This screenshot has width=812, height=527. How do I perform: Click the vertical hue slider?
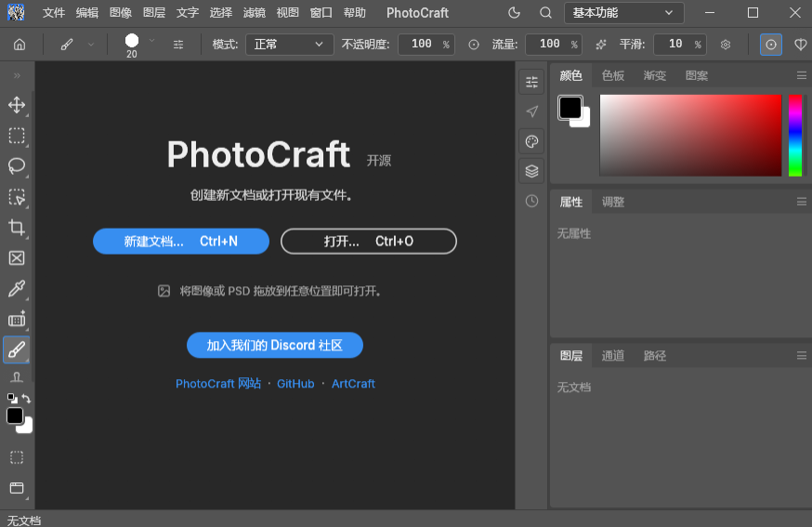coord(795,136)
